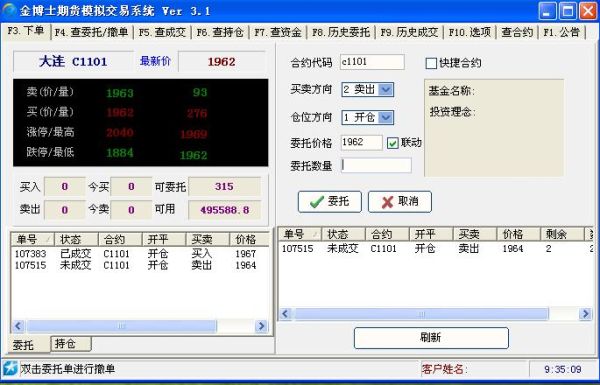Open the F7 查资金 tab
This screenshot has height=385, width=600.
pos(278,32)
